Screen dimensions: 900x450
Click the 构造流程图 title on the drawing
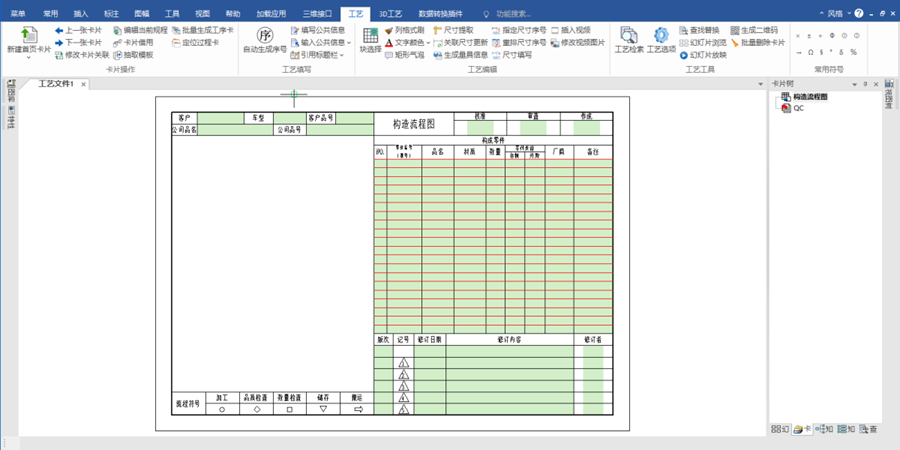coord(414,123)
